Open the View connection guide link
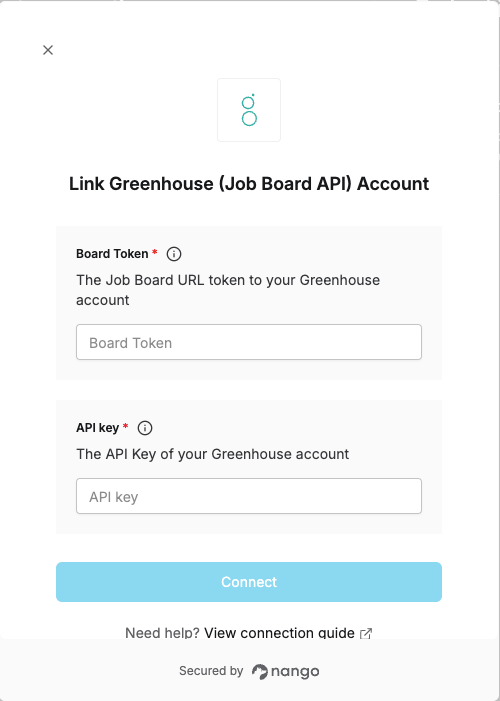500x701 pixels. (280, 633)
